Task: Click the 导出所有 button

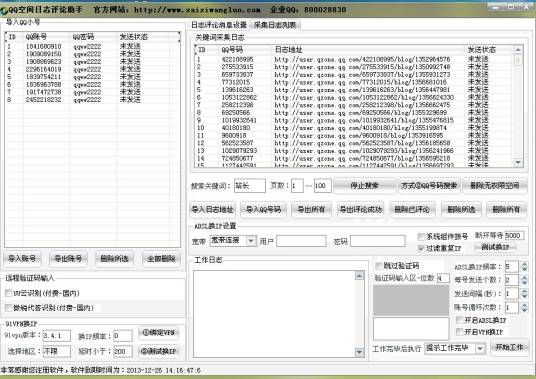Action: [311, 209]
